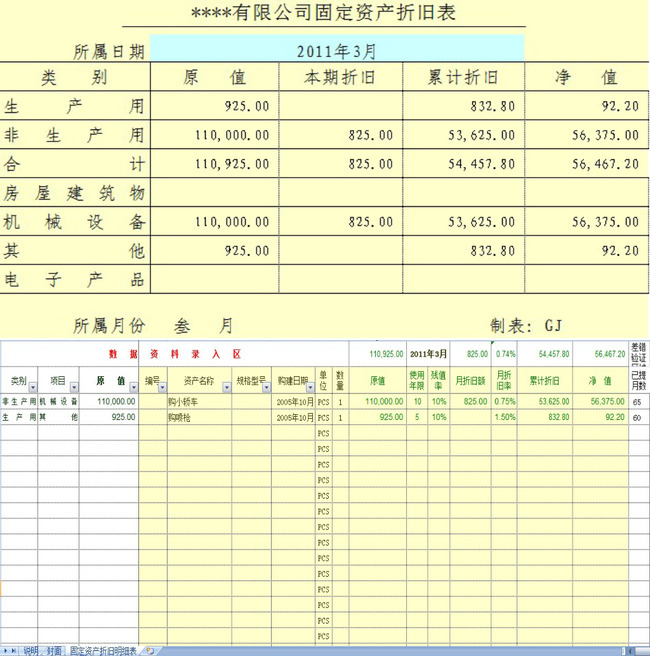Select 合计 净值 56,467.20 cell
Viewport: 650px width, 656px height.
(586, 164)
